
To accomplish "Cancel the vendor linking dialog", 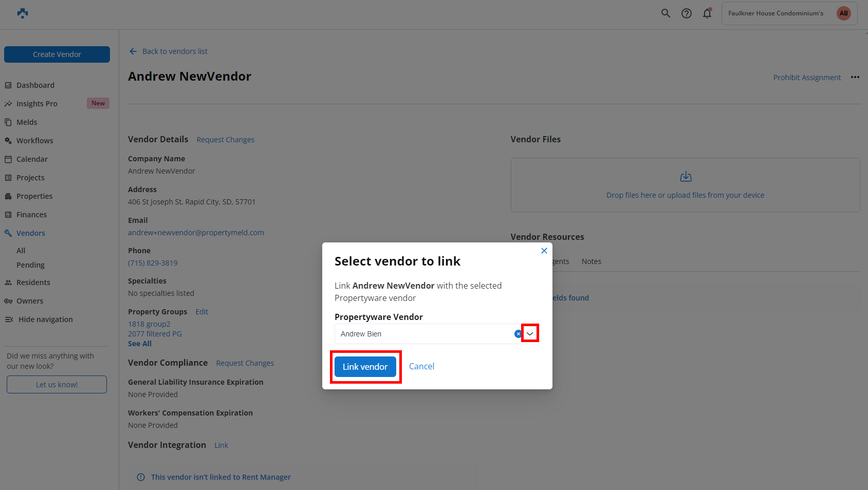I will coord(421,366).
